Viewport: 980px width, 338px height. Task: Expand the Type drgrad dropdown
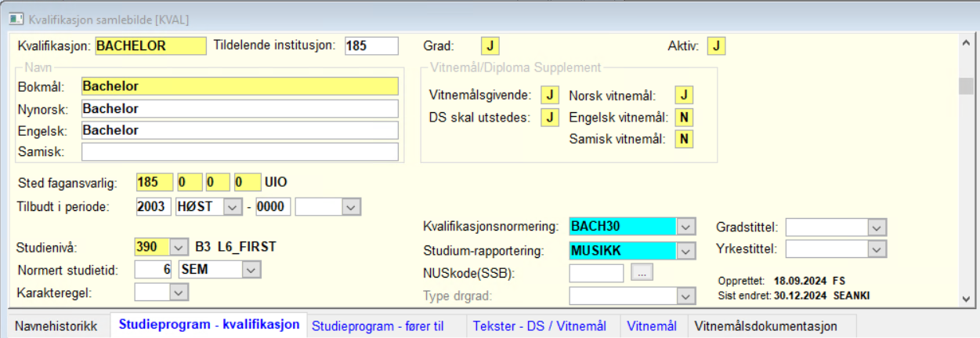[686, 296]
